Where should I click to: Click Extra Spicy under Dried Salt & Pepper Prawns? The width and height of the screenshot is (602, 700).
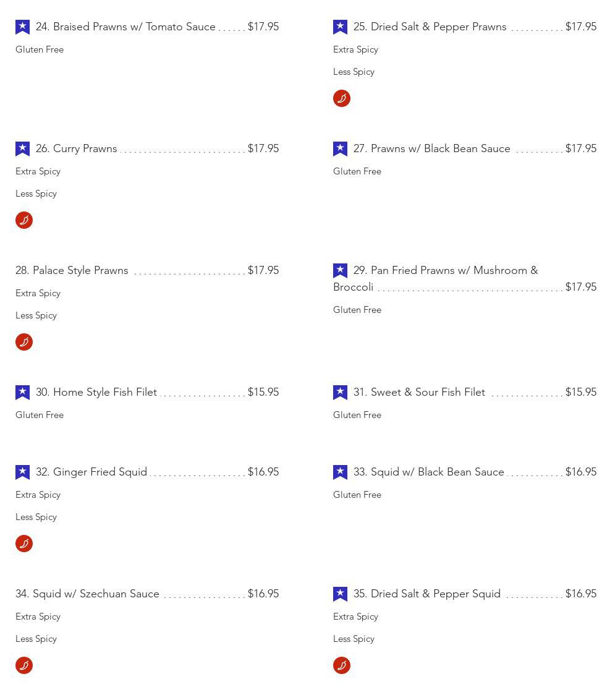(x=355, y=49)
